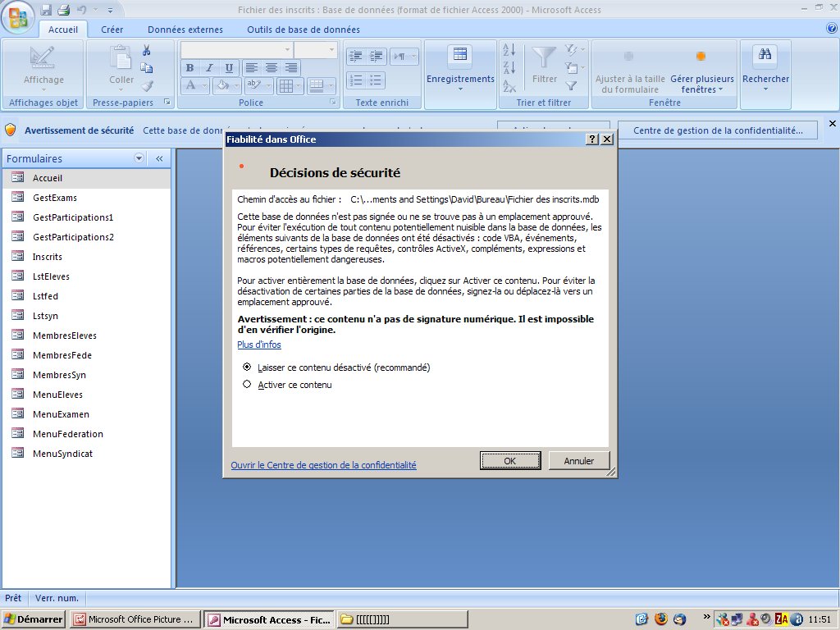Image resolution: width=840 pixels, height=630 pixels.
Task: Select 'Laisser ce contenu désactivé' radio option
Action: [x=247, y=367]
